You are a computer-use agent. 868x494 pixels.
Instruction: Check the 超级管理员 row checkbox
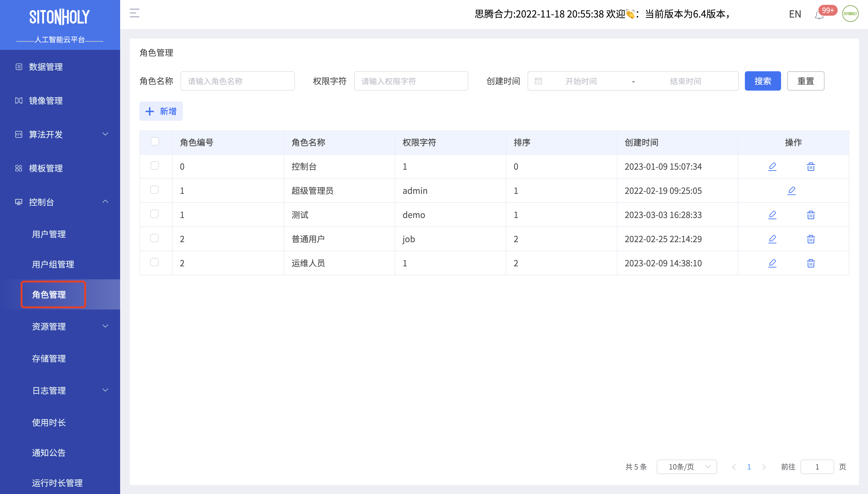click(155, 190)
